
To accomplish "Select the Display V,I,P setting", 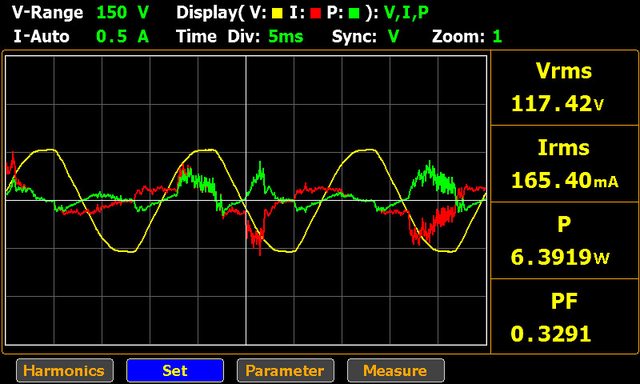I will coord(406,13).
